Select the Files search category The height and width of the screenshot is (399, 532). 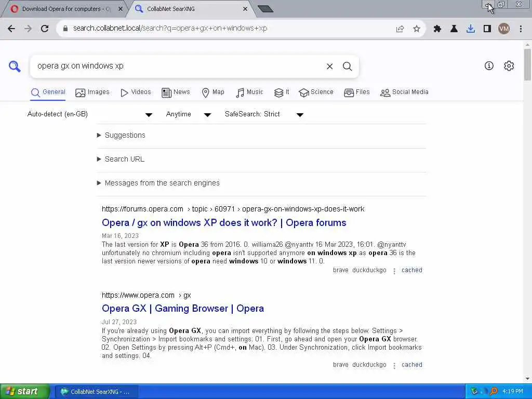click(x=357, y=92)
